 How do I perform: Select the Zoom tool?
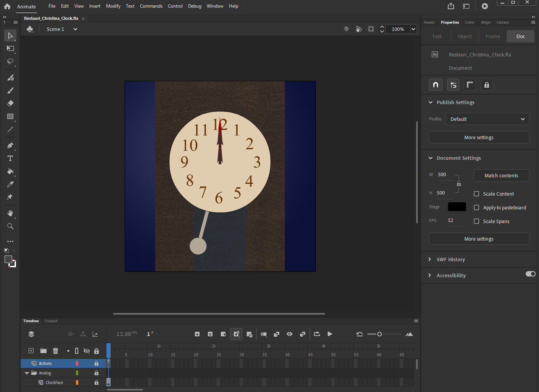(10, 226)
